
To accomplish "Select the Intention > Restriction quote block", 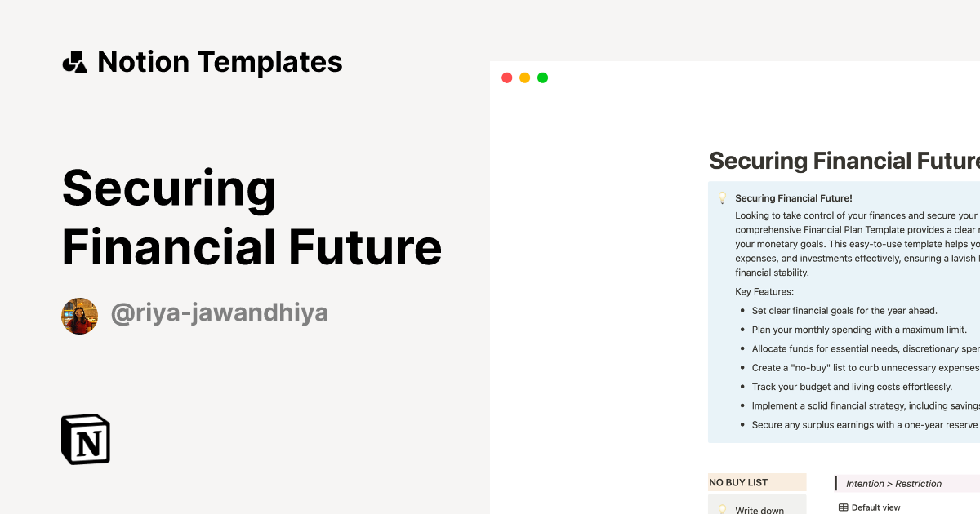I will coord(894,483).
